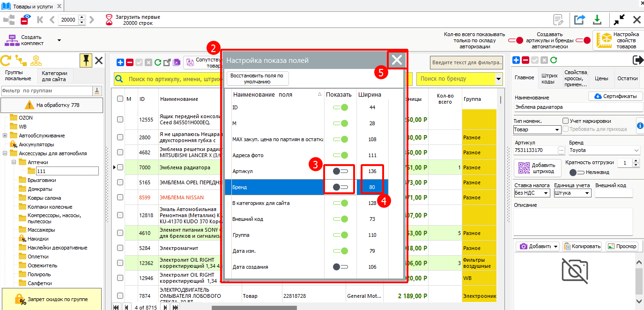Viewport: 644px width, 310px height.
Task: Toggle the Неликвид switch
Action: pyautogui.click(x=577, y=173)
